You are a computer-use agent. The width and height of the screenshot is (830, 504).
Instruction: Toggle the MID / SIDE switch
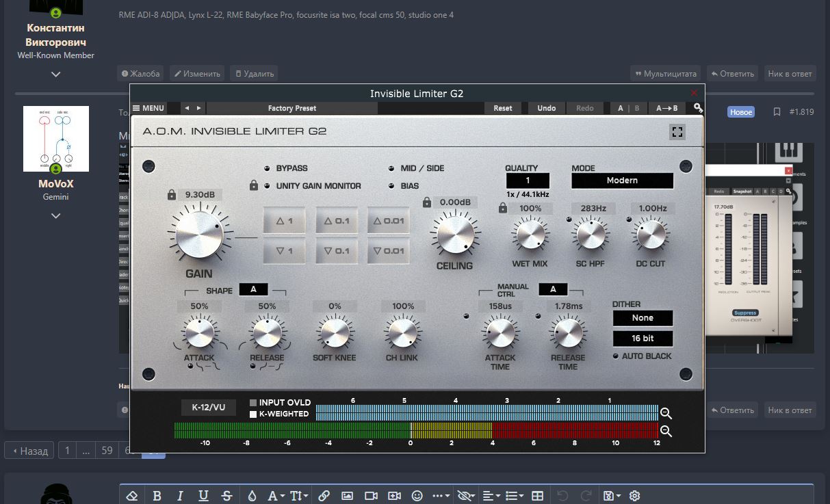coord(391,168)
